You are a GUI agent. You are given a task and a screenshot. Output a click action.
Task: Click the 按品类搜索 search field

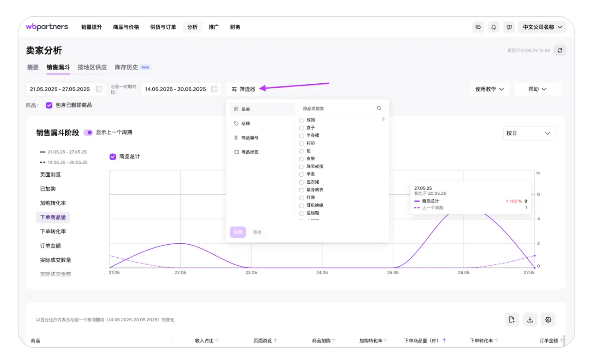pyautogui.click(x=338, y=108)
